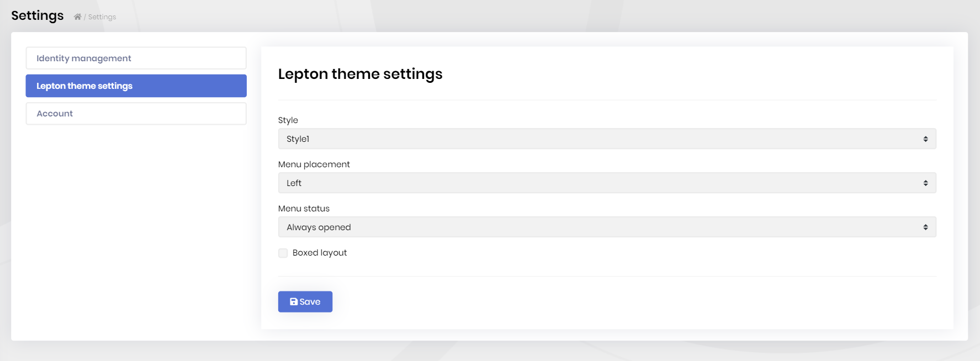The width and height of the screenshot is (980, 361).
Task: Click the Menu status label
Action: (304, 208)
